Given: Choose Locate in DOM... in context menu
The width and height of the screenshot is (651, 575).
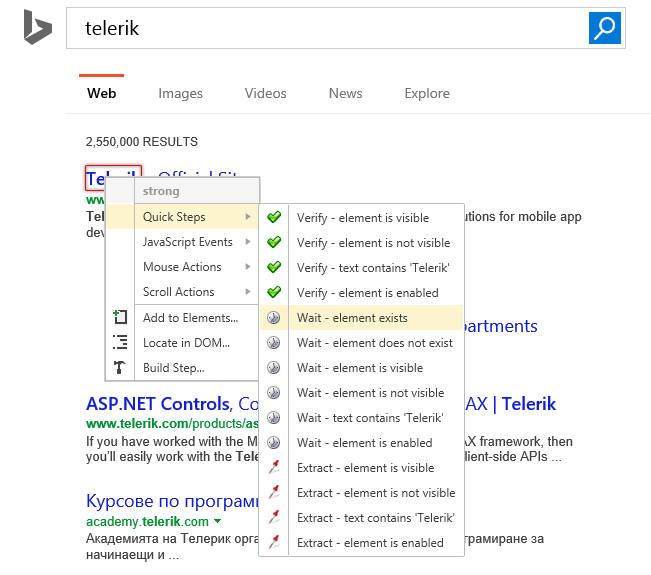Looking at the screenshot, I should 182,343.
